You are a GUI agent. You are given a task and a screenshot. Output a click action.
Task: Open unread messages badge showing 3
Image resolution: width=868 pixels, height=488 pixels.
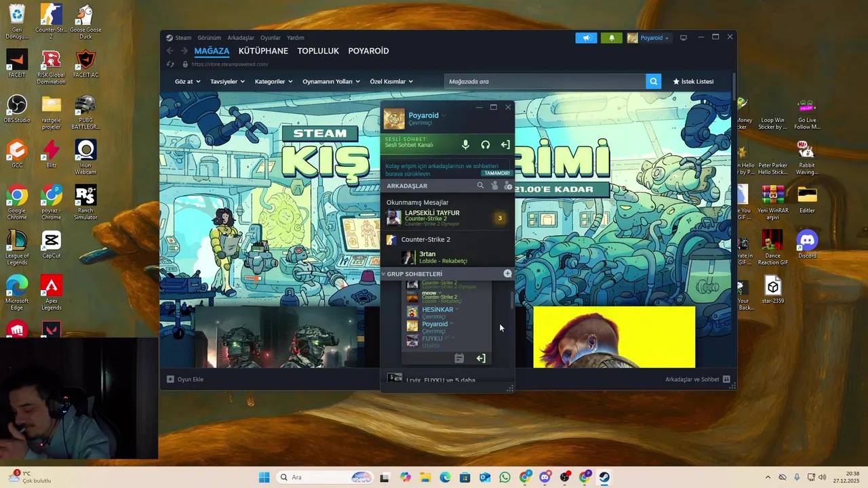(500, 218)
